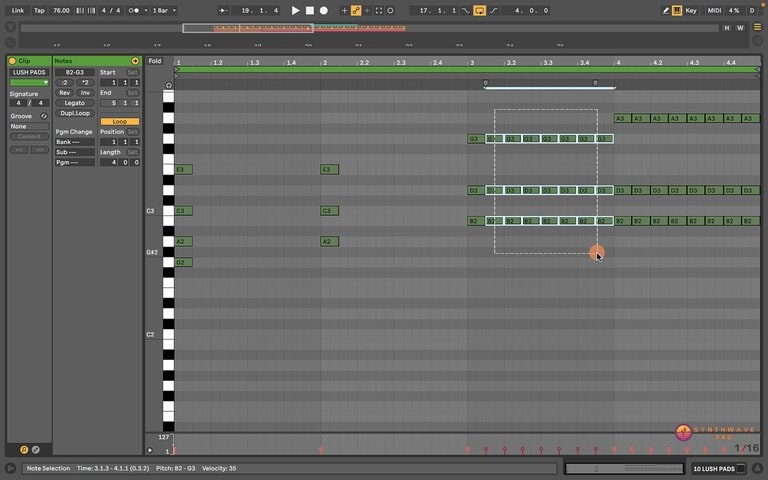Open the Pgm program dropdown
The width and height of the screenshot is (768, 480).
[75, 162]
